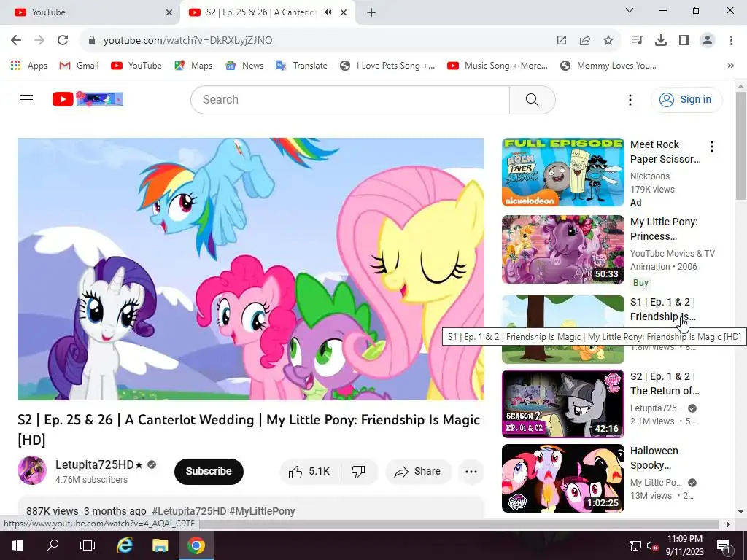
Task: Share the video
Action: [418, 472]
